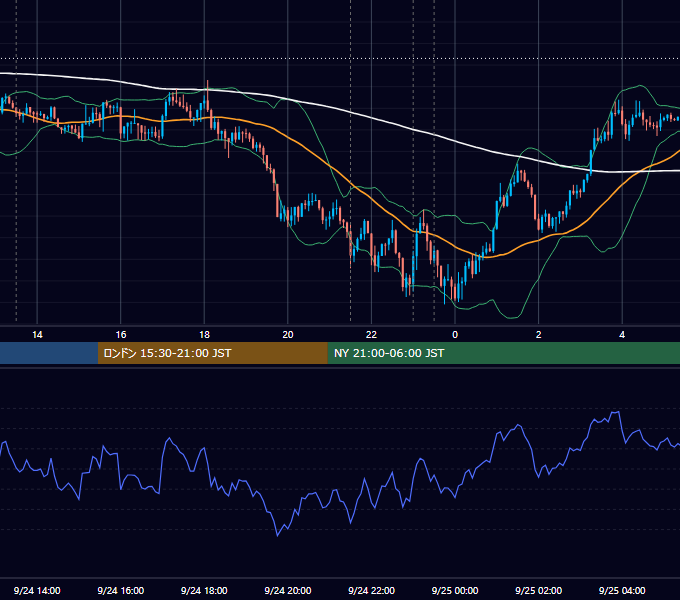The image size is (680, 600).
Task: Click the 16 hour label on the price chart axis
Action: pyautogui.click(x=121, y=334)
